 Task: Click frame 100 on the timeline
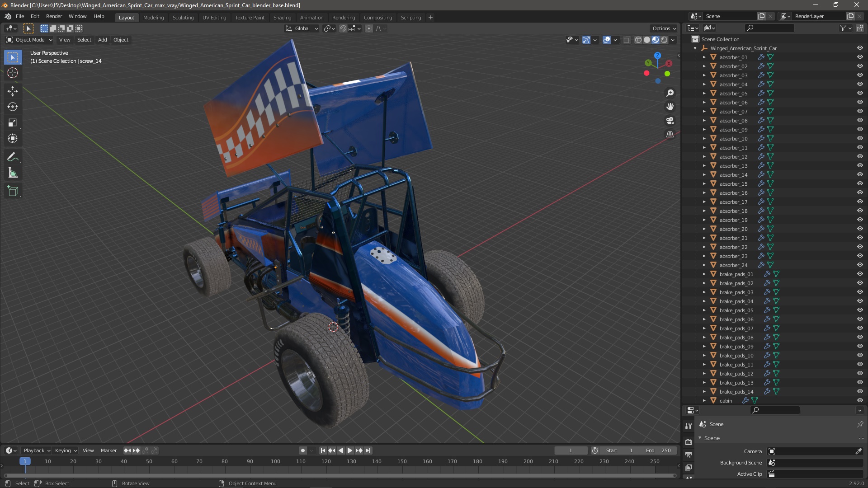(x=275, y=461)
